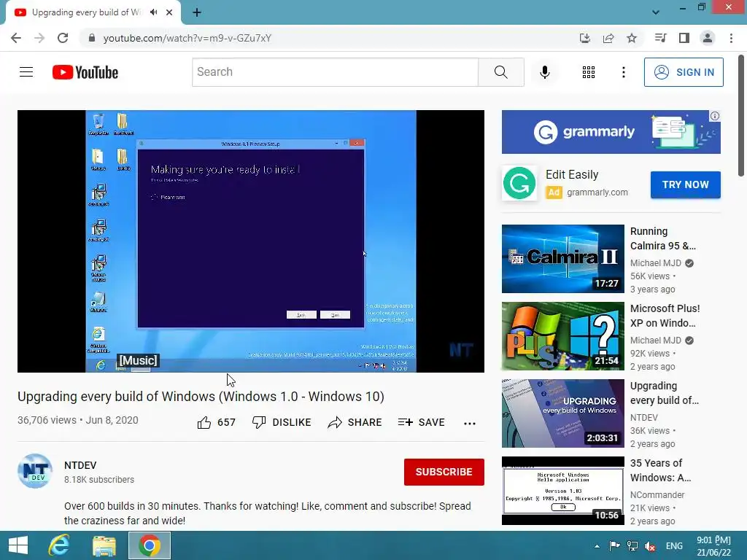Open YouTube settings three-dot menu
The height and width of the screenshot is (560, 747).
(623, 72)
